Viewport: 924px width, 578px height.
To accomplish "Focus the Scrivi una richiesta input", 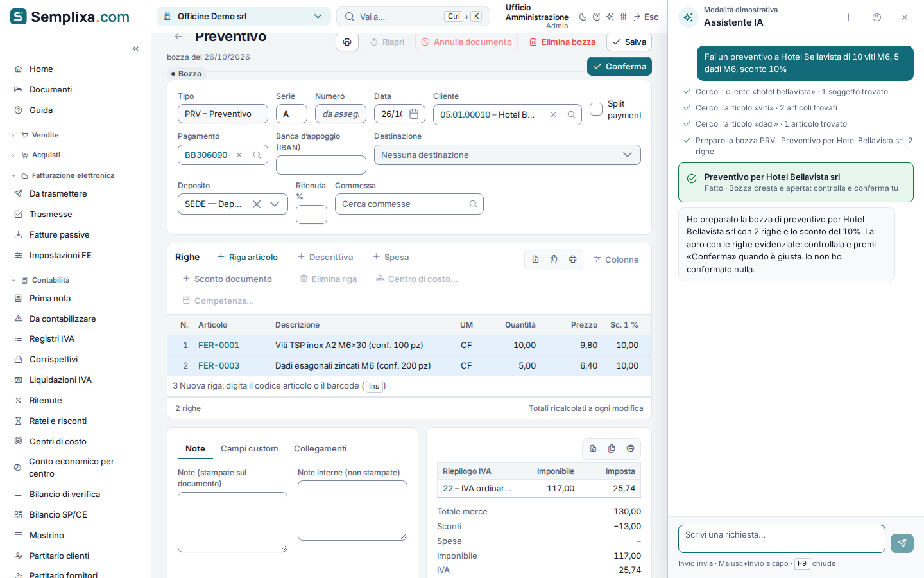I will [782, 539].
